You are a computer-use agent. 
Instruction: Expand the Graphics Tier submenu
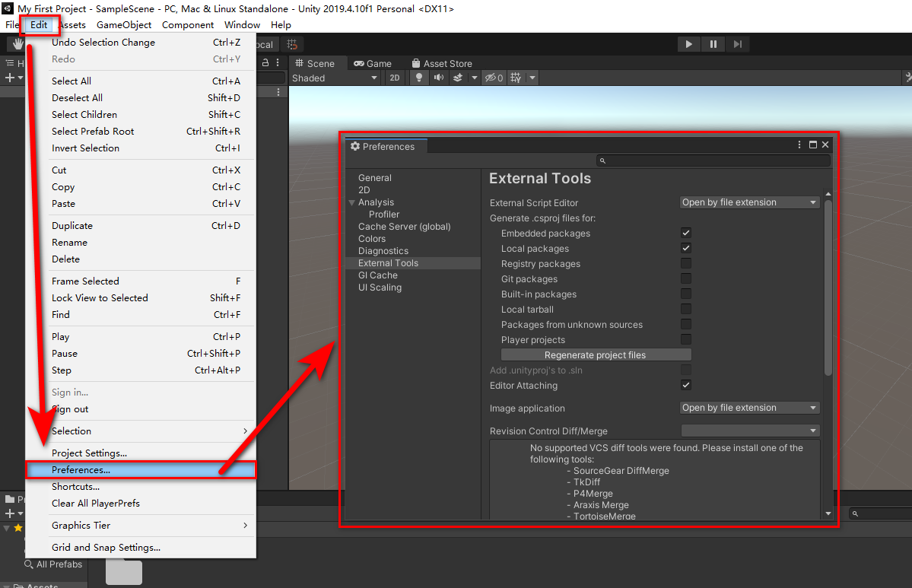(141, 525)
